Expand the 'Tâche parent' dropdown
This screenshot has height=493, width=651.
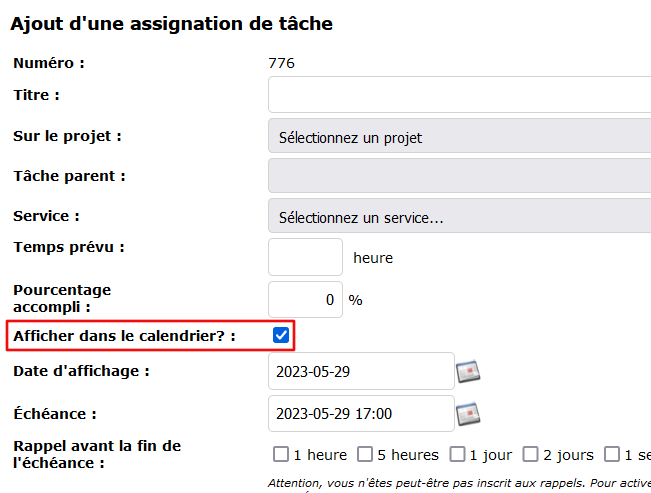460,176
